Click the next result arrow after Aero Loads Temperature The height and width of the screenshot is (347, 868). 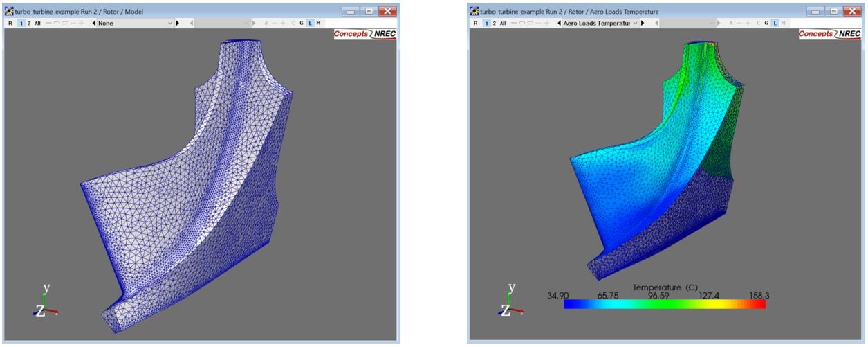pyautogui.click(x=643, y=24)
